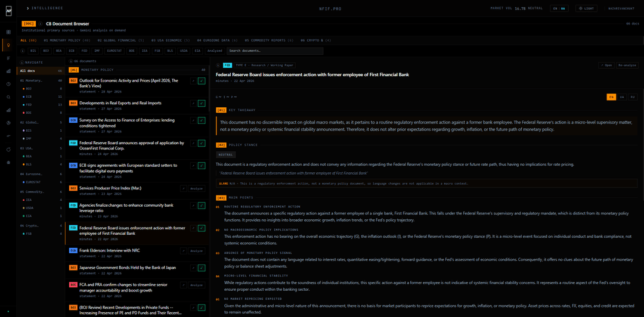Select FED under Monetary in navigate tree

click(41, 105)
